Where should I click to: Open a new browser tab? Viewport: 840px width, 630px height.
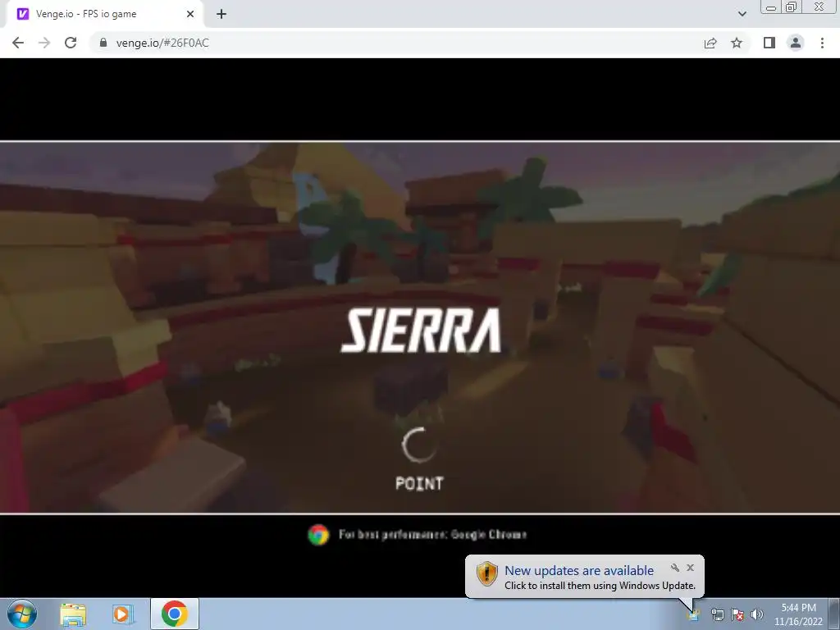click(221, 14)
